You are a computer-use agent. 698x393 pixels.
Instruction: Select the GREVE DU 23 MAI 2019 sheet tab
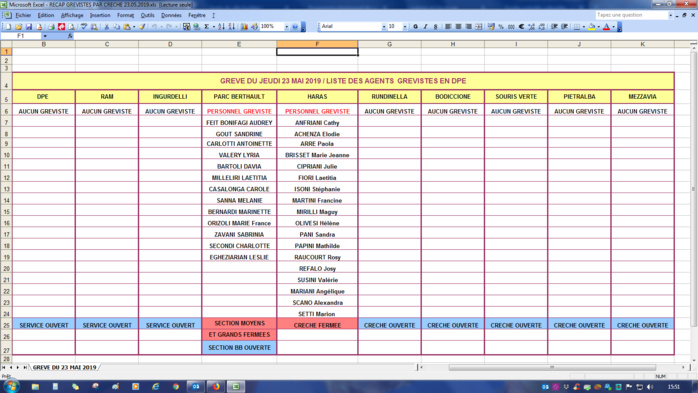point(65,367)
